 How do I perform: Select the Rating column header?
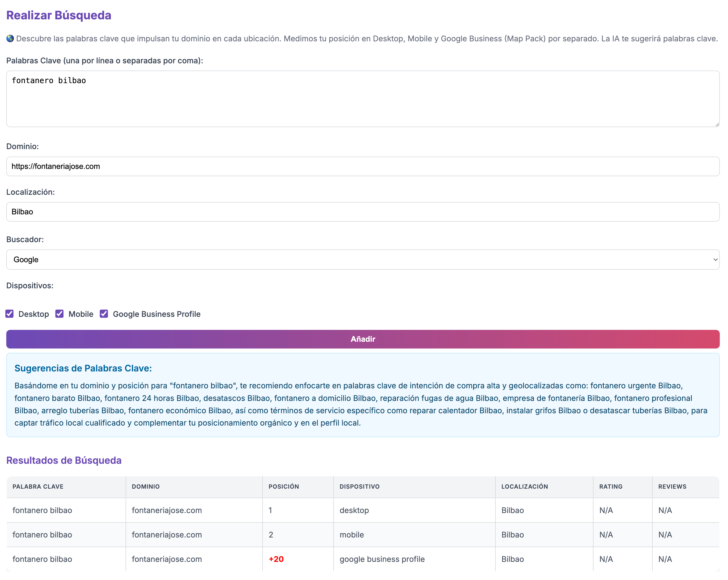click(611, 486)
